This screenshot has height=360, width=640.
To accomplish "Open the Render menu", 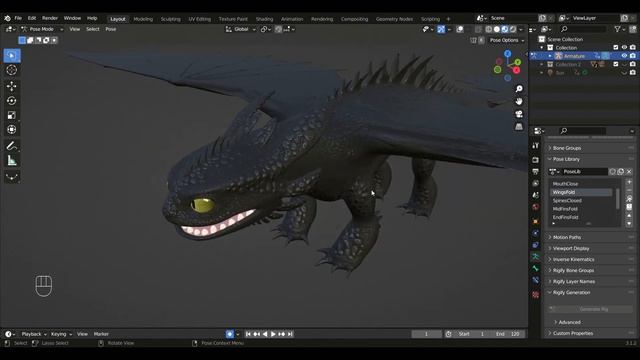I will pos(50,18).
